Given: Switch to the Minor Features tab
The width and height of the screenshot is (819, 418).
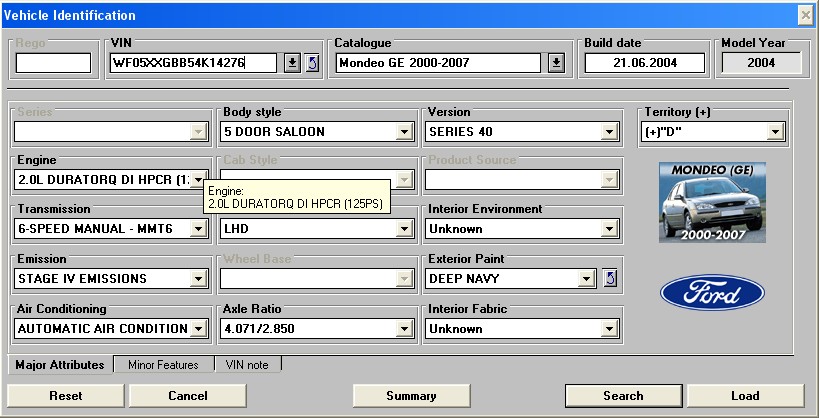Looking at the screenshot, I should [163, 365].
